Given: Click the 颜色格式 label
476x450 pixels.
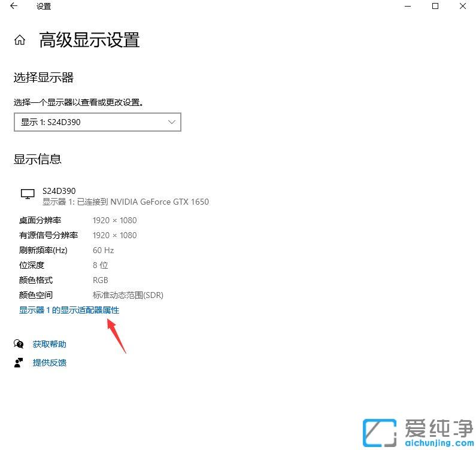Looking at the screenshot, I should click(36, 280).
